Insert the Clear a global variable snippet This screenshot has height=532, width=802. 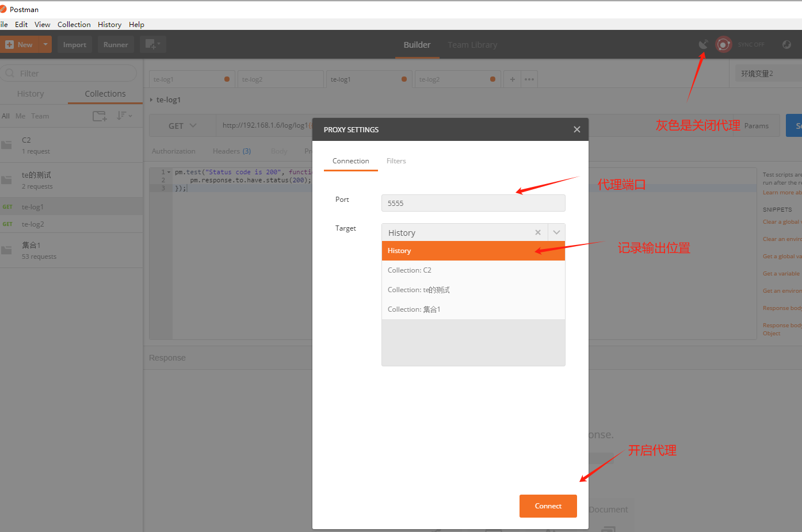(782, 222)
